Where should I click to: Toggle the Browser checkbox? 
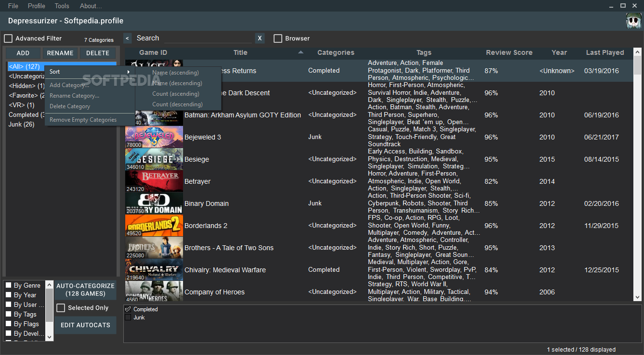(x=278, y=38)
